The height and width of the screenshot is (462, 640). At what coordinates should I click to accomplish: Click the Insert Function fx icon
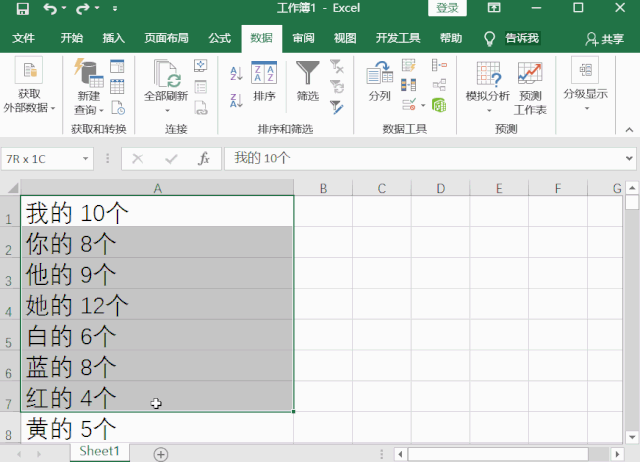coord(204,158)
